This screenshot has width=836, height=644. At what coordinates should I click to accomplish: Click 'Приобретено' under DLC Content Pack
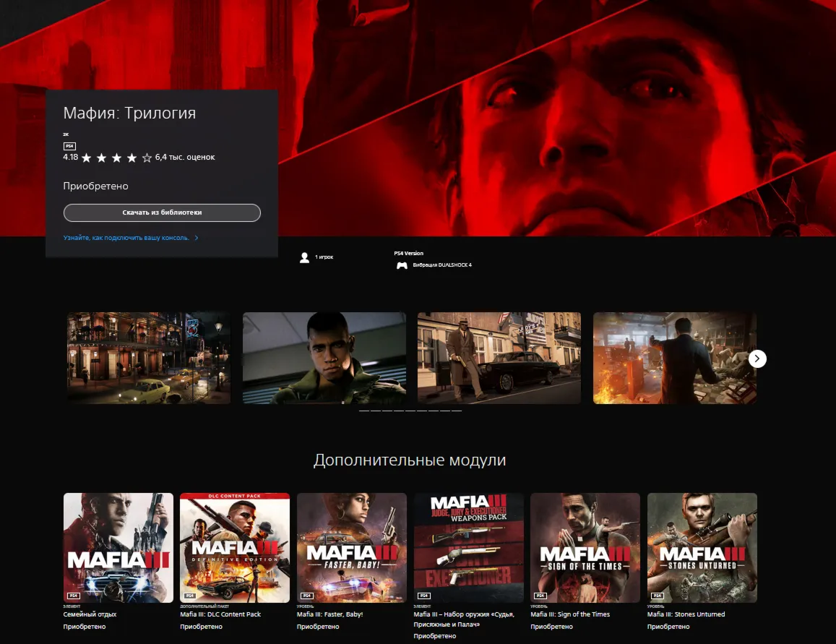pos(201,627)
